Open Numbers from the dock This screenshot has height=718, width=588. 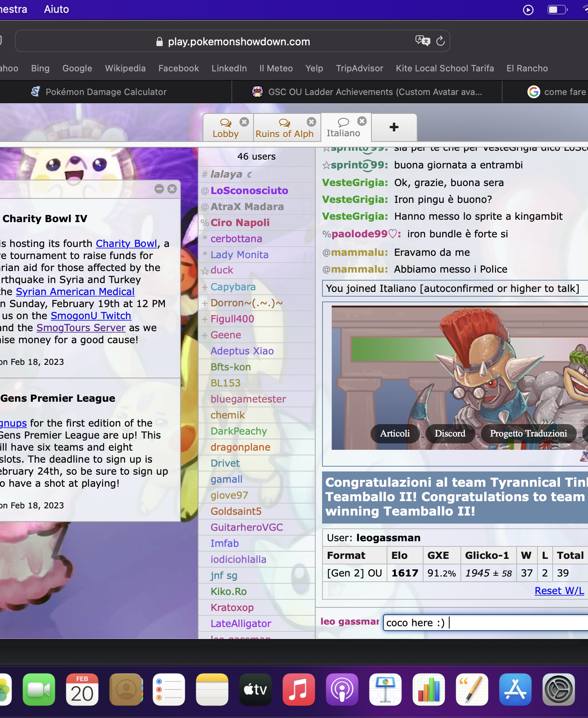pos(429,689)
